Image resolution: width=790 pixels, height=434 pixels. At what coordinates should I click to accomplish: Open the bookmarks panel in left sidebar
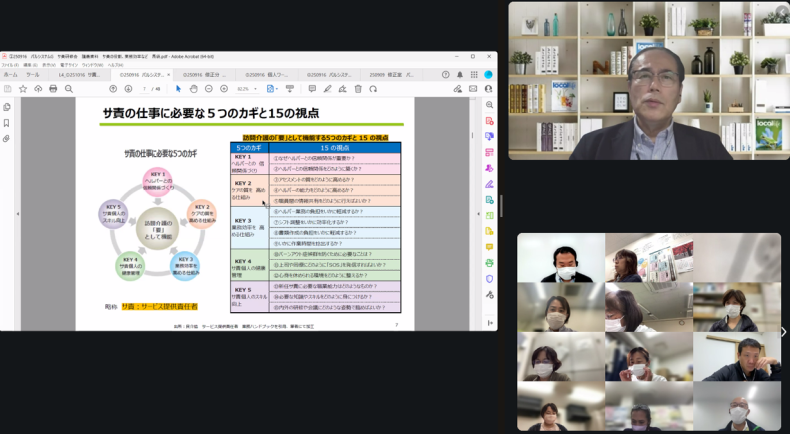[x=7, y=122]
